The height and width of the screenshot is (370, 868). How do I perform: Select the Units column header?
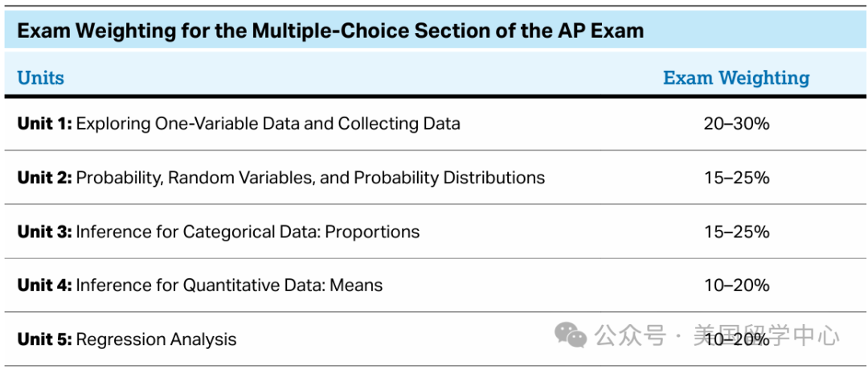tap(40, 77)
